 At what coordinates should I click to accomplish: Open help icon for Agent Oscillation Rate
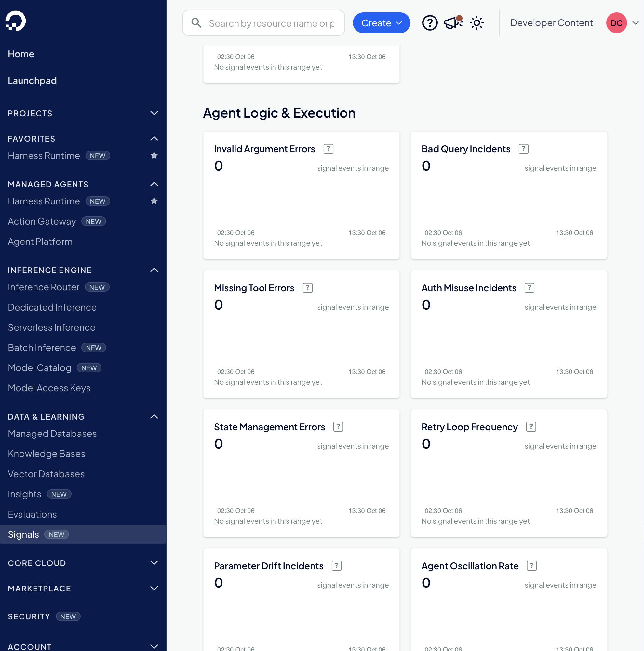[x=531, y=566]
